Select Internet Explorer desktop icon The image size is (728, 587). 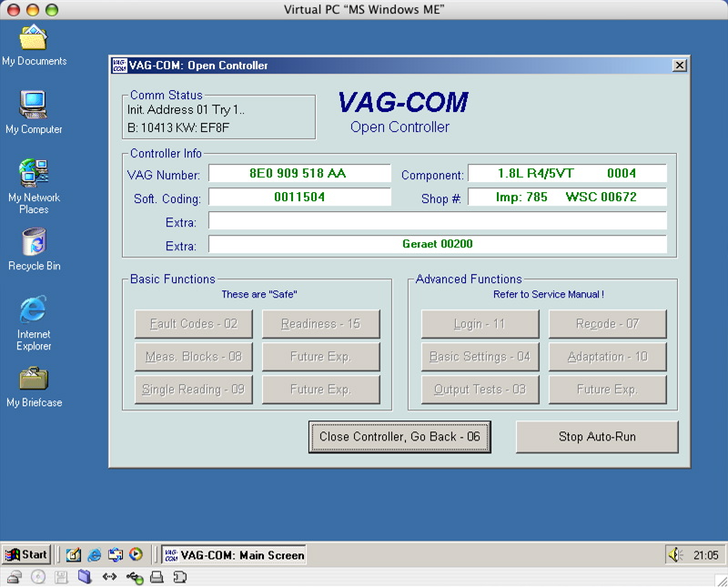(x=34, y=323)
